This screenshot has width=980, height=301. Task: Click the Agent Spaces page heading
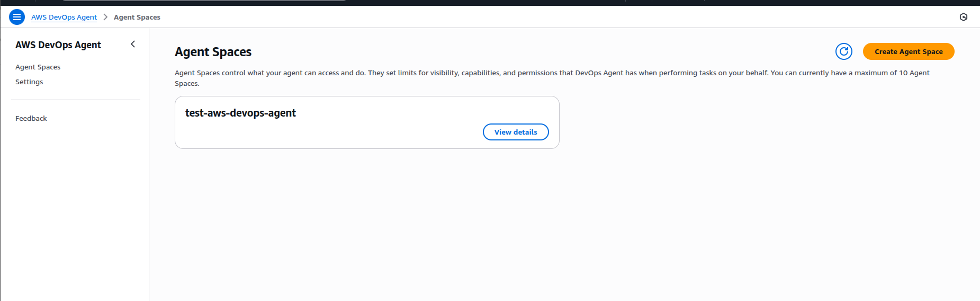click(213, 52)
